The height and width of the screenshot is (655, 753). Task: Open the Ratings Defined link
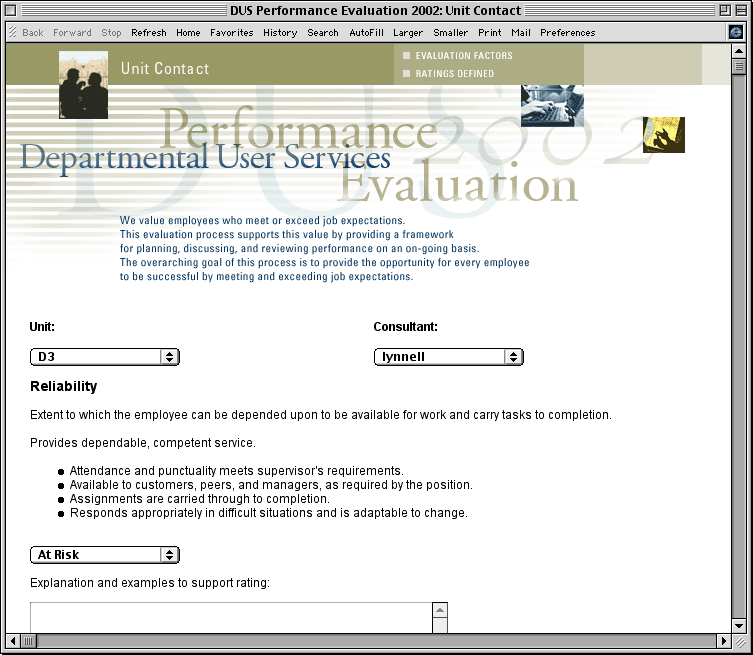coord(454,74)
